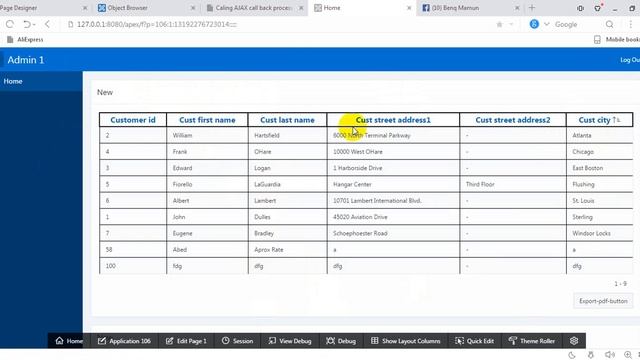Click the bookmark star icon in address bar
Screen dimensions: 640x360
point(499,24)
